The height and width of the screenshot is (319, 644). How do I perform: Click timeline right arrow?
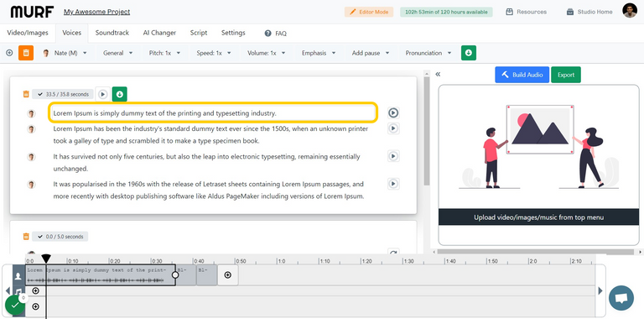point(600,291)
